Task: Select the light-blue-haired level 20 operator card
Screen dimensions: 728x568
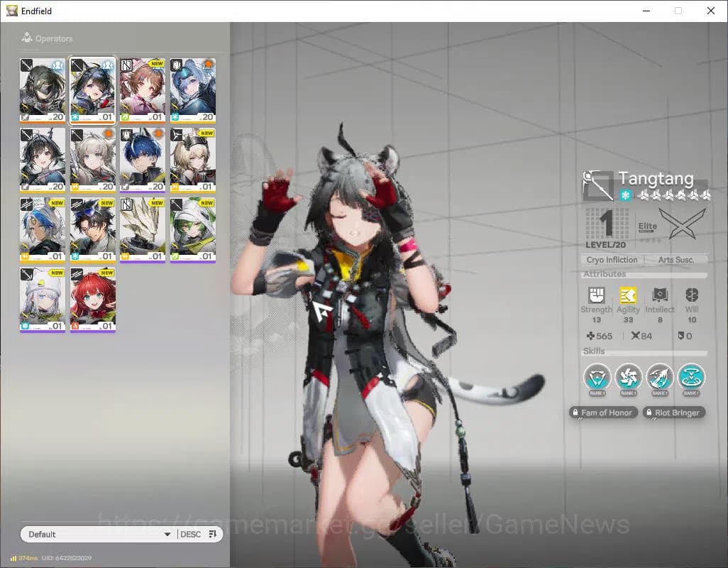Action: pos(193,91)
